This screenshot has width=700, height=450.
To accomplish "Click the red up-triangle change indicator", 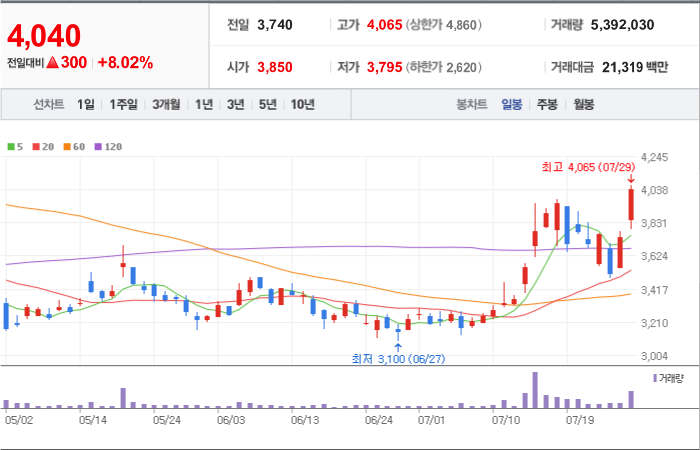I will click(53, 63).
